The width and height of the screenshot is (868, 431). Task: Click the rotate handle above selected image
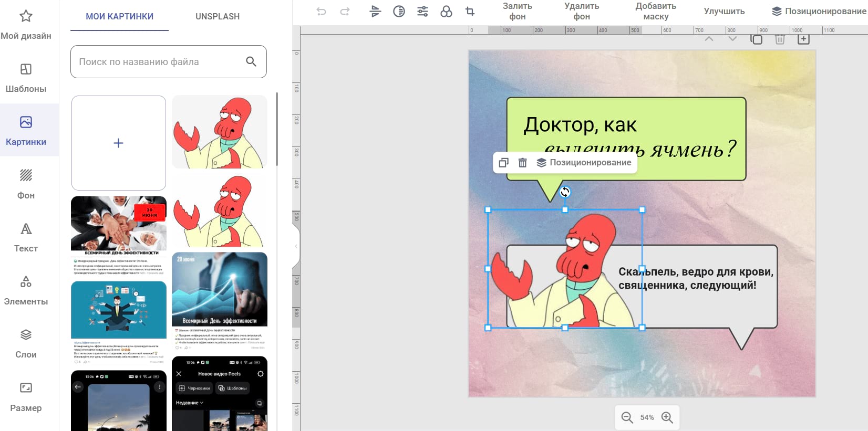(x=565, y=192)
